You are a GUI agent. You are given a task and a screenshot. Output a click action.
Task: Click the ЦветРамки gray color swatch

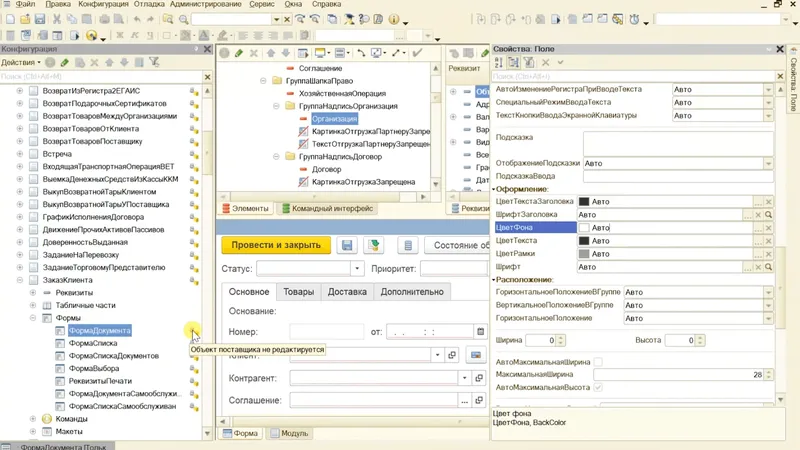pyautogui.click(x=584, y=254)
